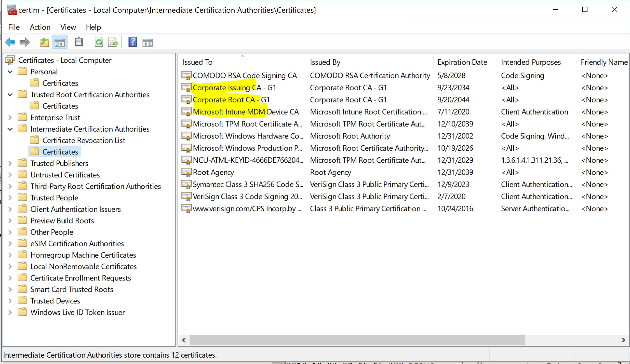Screen dimensions: 630x364
Task: Select the View menu item
Action: point(67,27)
